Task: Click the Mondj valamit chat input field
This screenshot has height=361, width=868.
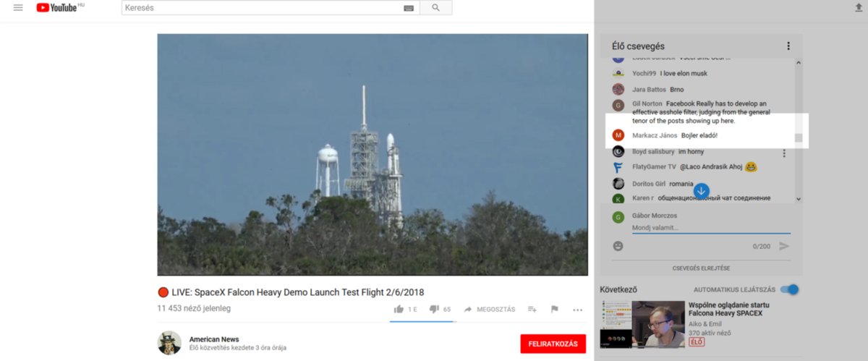Action: click(x=711, y=228)
